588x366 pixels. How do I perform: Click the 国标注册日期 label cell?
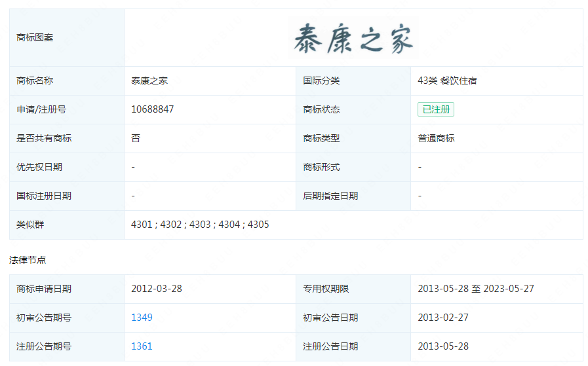pos(67,196)
